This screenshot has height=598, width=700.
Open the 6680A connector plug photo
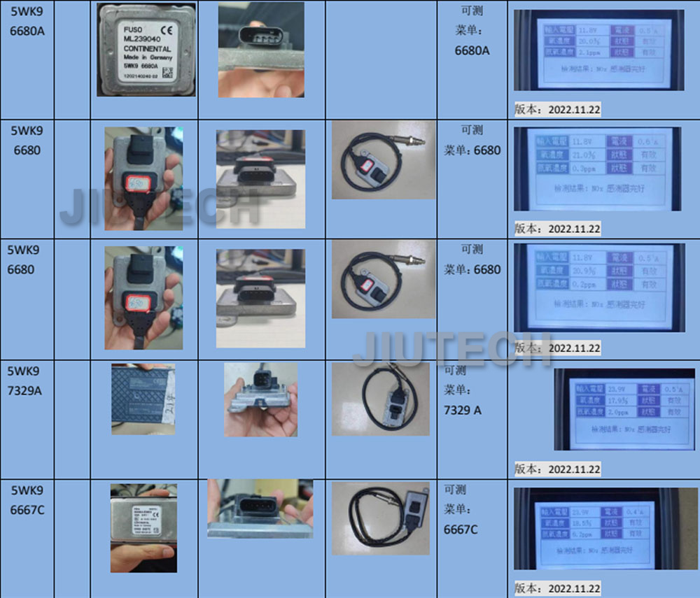click(261, 50)
